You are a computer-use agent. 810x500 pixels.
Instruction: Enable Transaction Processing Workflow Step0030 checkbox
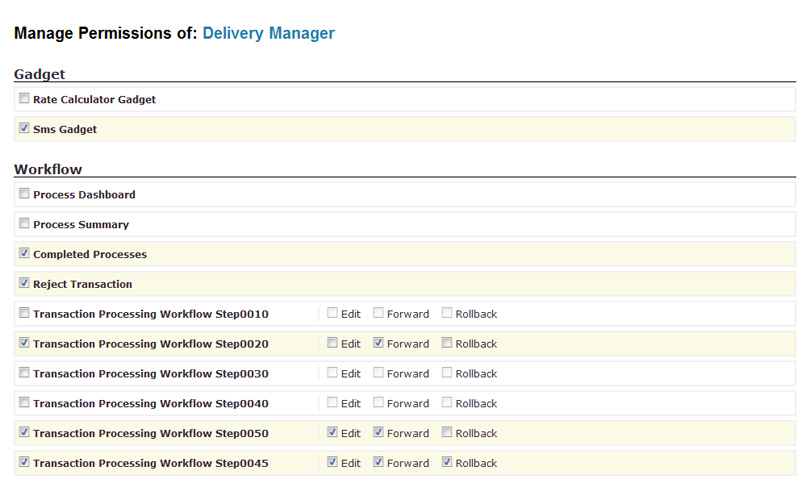(24, 373)
